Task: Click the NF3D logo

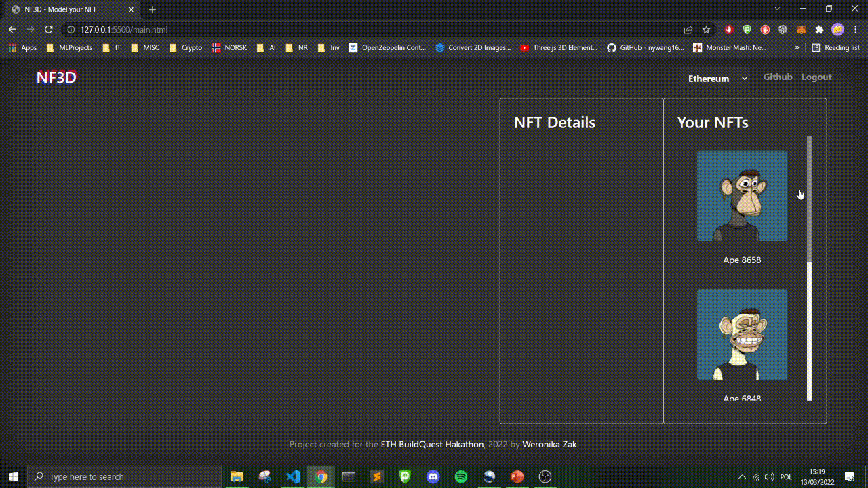Action: coord(56,77)
